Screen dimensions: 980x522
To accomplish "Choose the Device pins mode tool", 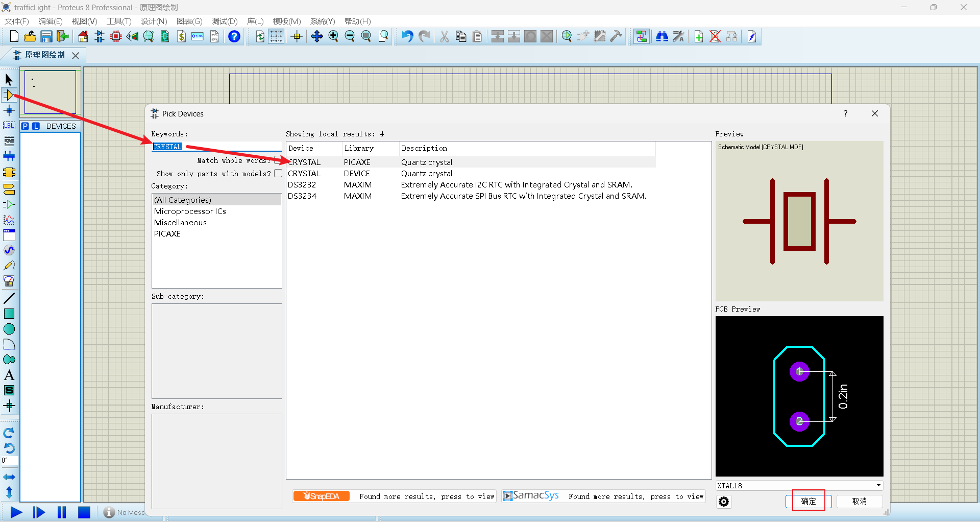I will point(9,204).
